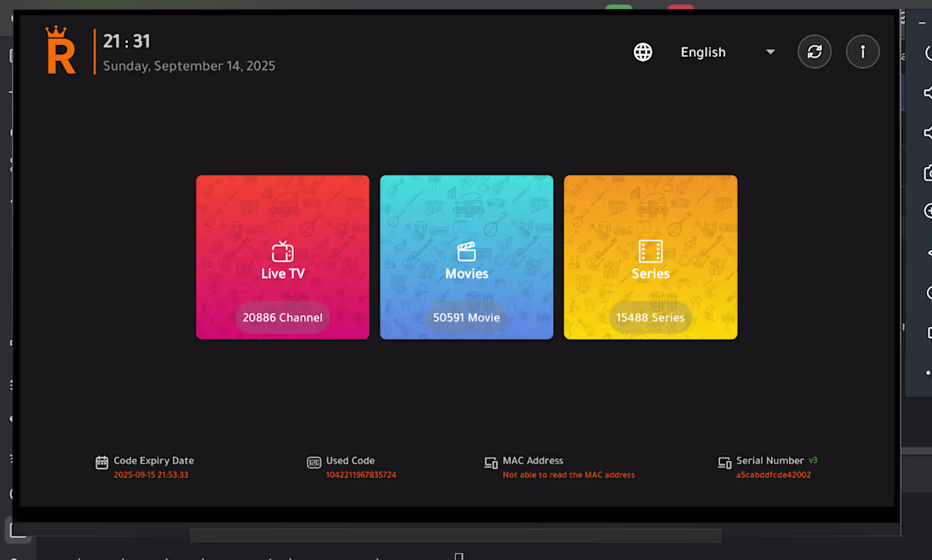The width and height of the screenshot is (932, 560).
Task: Click the circular refresh icon
Action: point(814,52)
